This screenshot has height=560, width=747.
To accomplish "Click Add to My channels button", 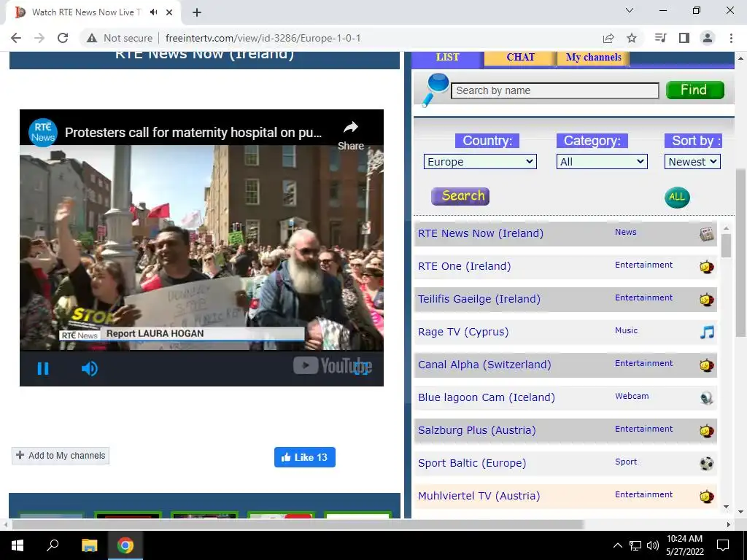I will [x=61, y=456].
